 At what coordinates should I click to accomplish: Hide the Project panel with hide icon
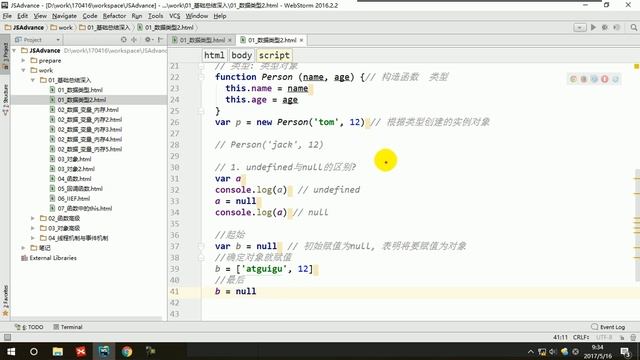pyautogui.click(x=160, y=40)
